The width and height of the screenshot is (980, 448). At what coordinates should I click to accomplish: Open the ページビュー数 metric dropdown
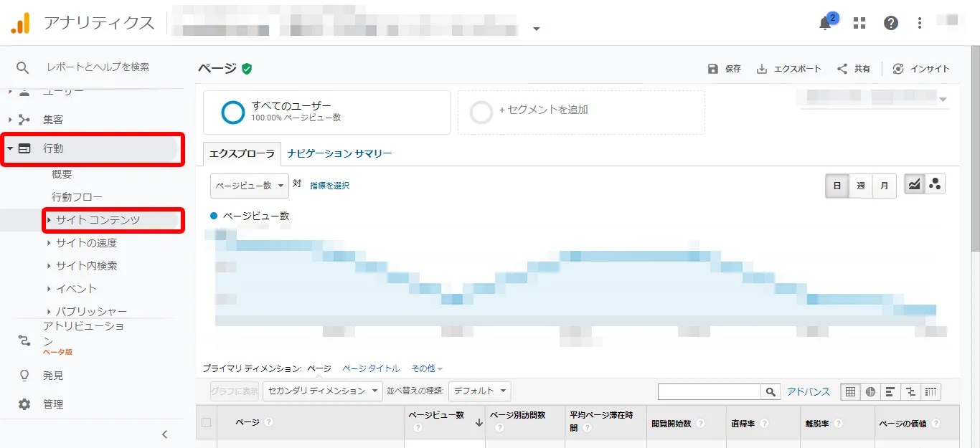tap(249, 184)
